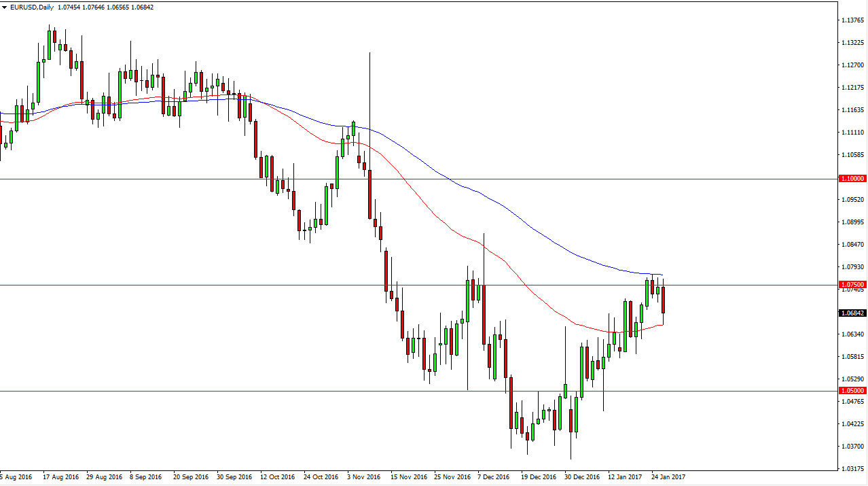868x486 pixels.
Task: Select the red 1.07500 price level label
Action: tap(853, 284)
